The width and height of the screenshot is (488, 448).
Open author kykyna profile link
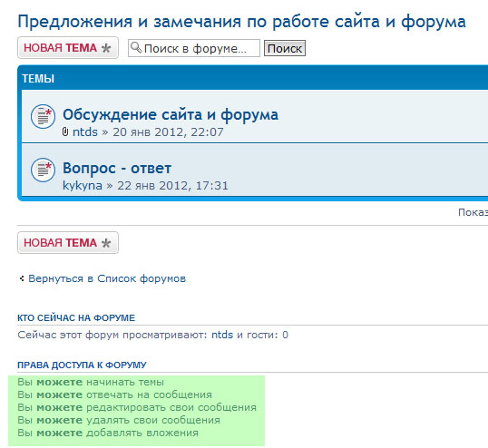83,185
